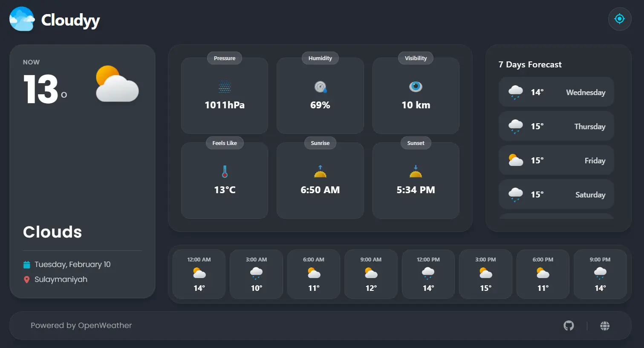Image resolution: width=644 pixels, height=348 pixels.
Task: Click the Visibility label pill
Action: coord(416,58)
